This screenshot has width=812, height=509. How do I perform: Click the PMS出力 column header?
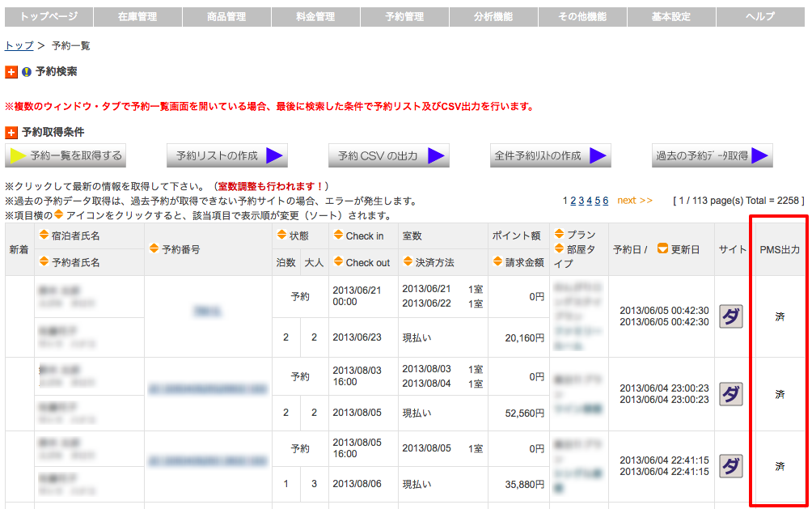click(780, 250)
